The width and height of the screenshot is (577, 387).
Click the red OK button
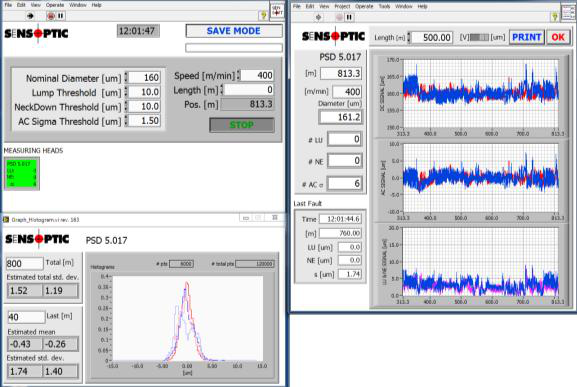click(558, 38)
